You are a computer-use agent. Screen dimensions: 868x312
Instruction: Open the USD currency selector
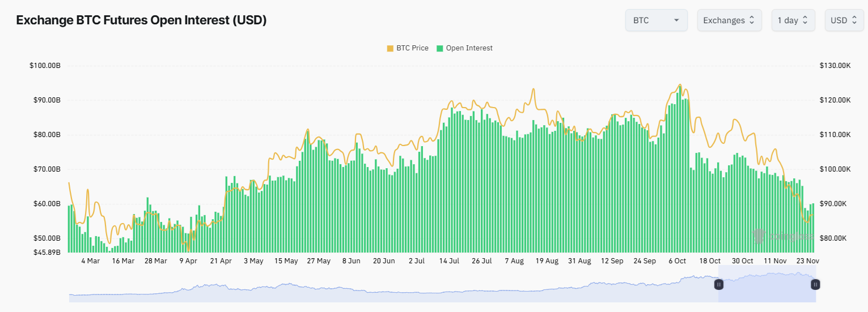(844, 20)
